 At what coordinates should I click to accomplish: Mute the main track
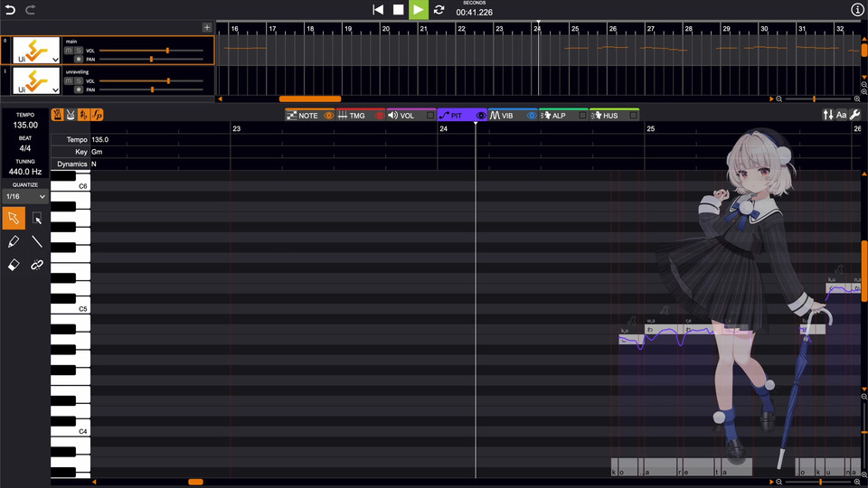pyautogui.click(x=69, y=51)
